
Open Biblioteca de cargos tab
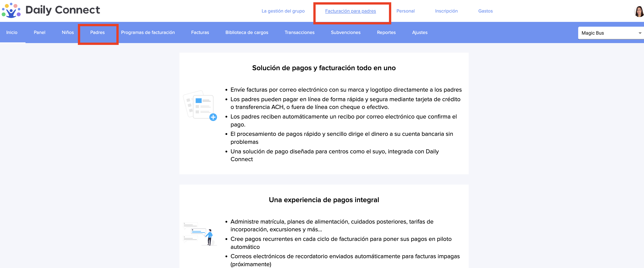[247, 33]
